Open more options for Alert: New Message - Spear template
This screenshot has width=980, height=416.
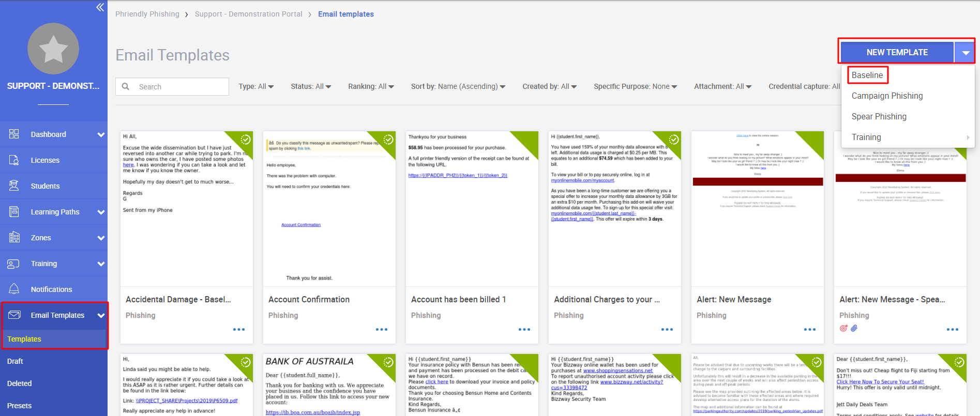(952, 329)
